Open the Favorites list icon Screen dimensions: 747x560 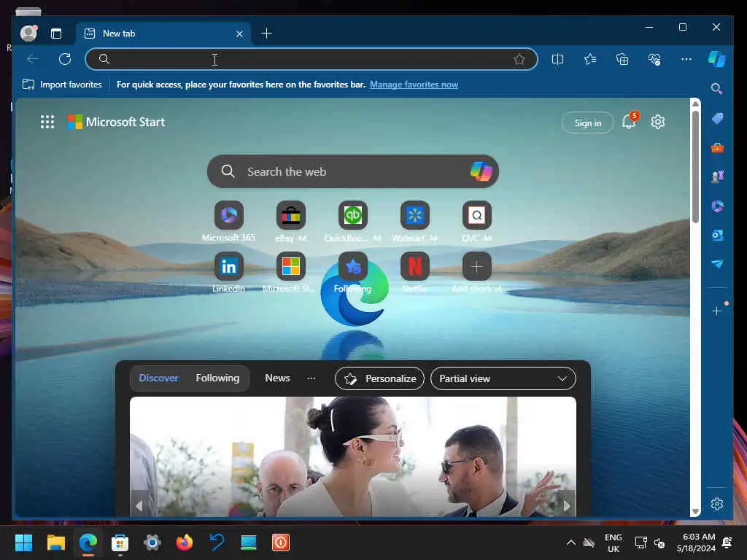pyautogui.click(x=589, y=59)
